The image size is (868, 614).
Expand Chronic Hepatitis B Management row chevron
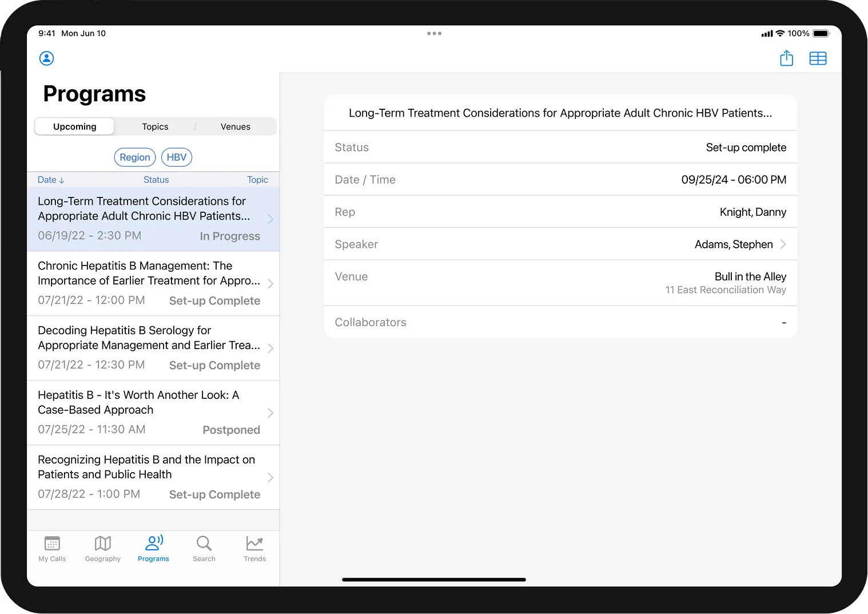[x=270, y=284]
